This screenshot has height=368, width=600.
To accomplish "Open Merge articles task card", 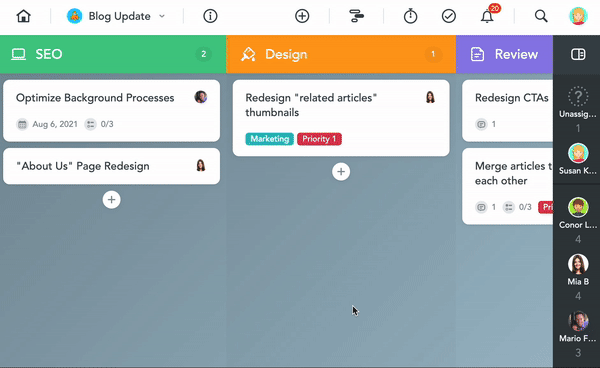I will [507, 186].
